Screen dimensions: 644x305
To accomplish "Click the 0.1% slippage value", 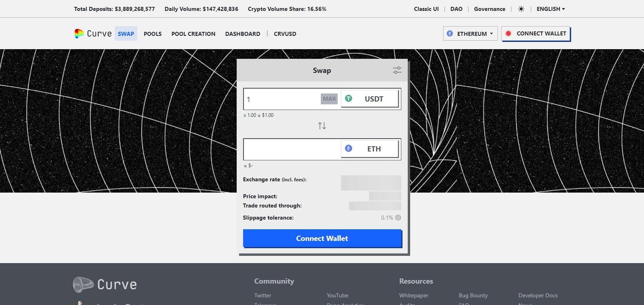I will tap(387, 218).
